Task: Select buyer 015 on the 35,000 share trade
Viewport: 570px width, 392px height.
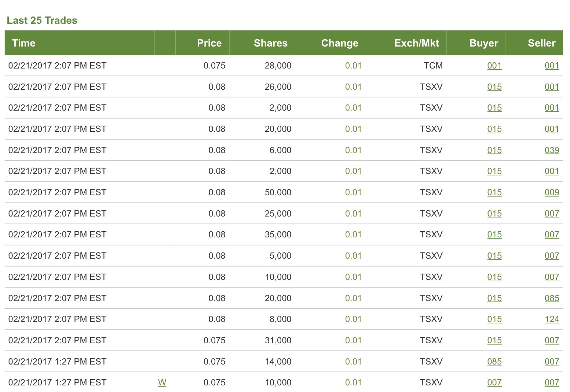Action: tap(494, 234)
